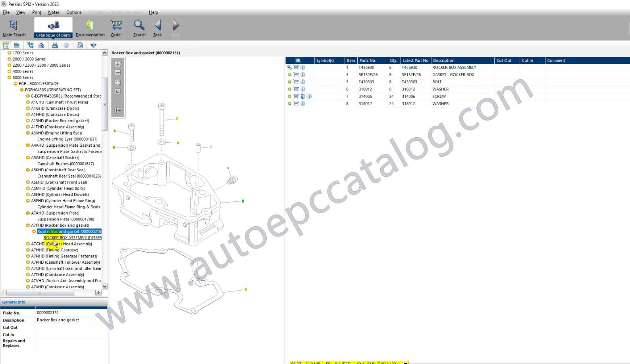Click the tree scrollbar up arrow
This screenshot has width=630, height=364.
105,53
